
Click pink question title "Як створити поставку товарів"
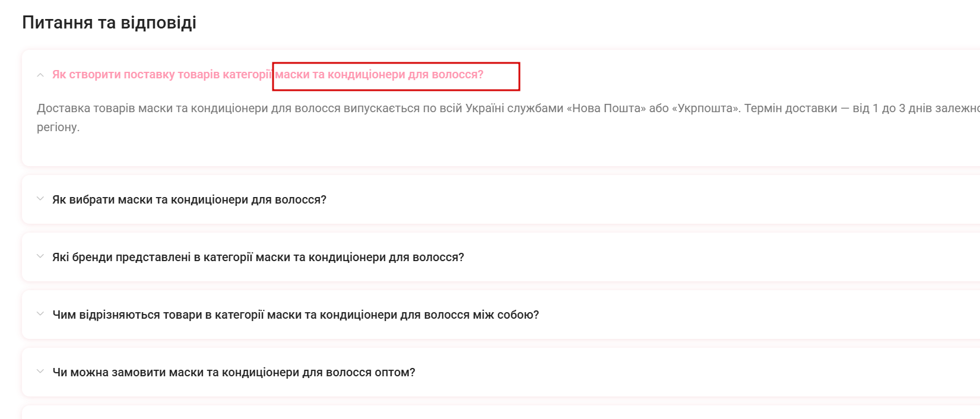[x=160, y=75]
